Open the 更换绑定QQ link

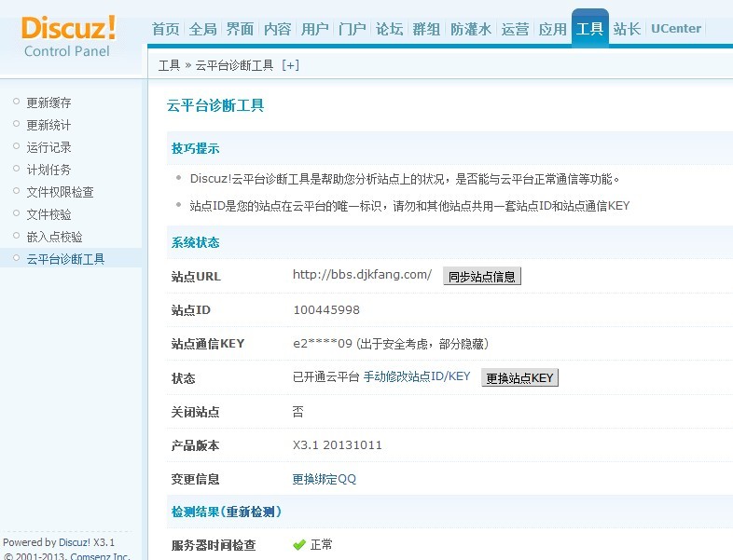click(325, 479)
